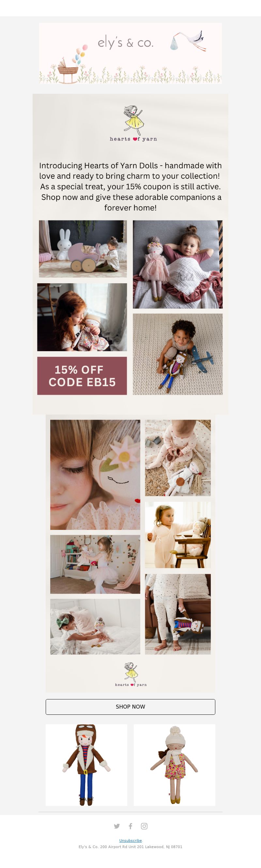Click the small Hearts of Yarn logo above Shop Now
Image resolution: width=261 pixels, height=868 pixels.
pos(130,674)
